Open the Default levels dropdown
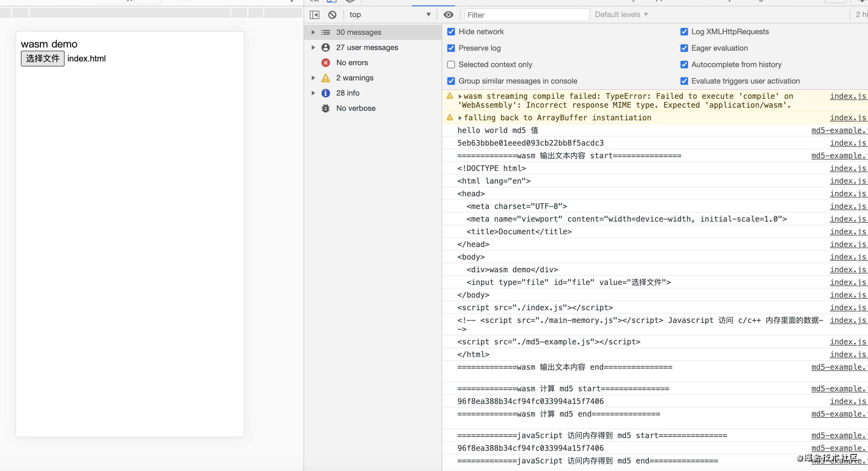868x471 pixels. (x=621, y=15)
